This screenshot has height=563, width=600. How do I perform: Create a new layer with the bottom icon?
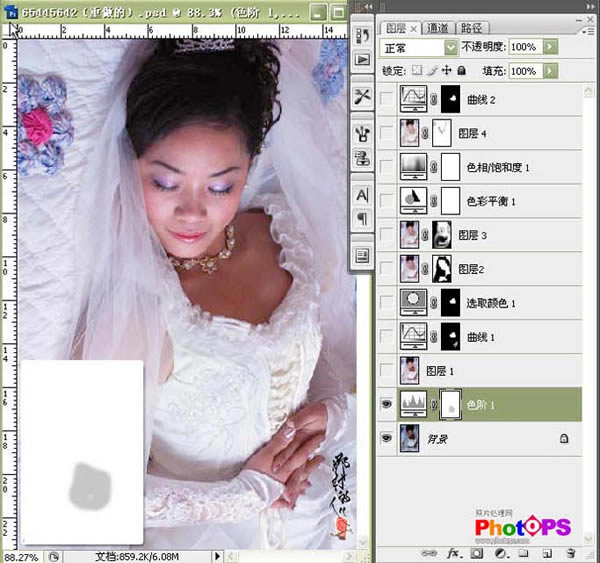point(546,552)
